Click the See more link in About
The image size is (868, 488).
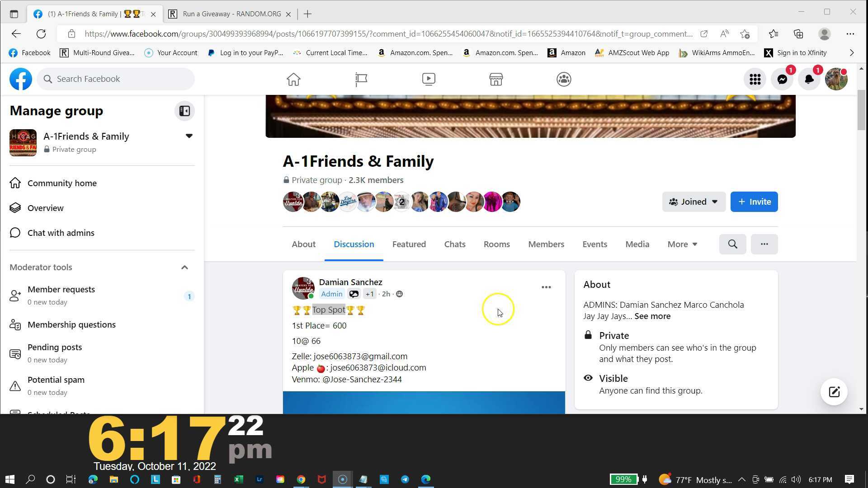(652, 316)
